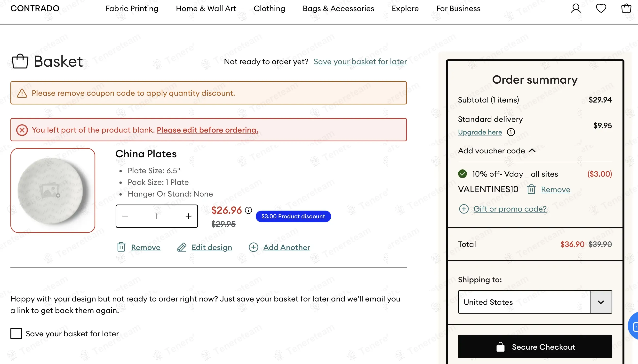Click the Order summary heading
This screenshot has height=364, width=638.
pyautogui.click(x=535, y=80)
